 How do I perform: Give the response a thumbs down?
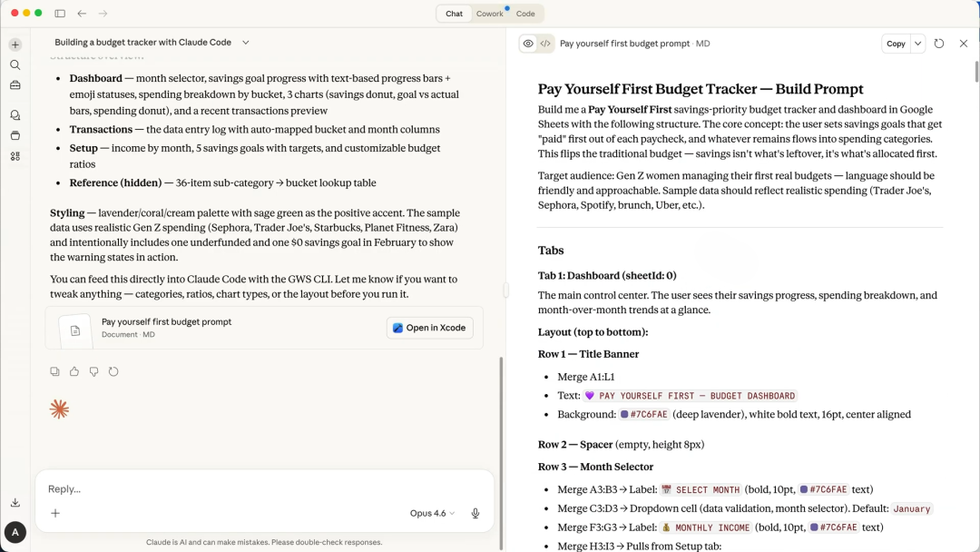(93, 371)
